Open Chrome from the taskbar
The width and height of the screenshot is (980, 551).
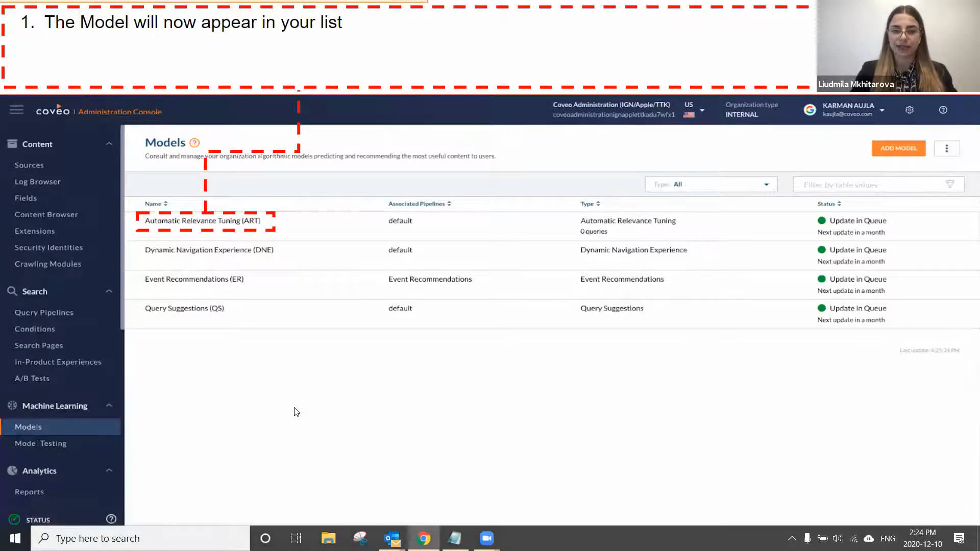click(x=423, y=538)
